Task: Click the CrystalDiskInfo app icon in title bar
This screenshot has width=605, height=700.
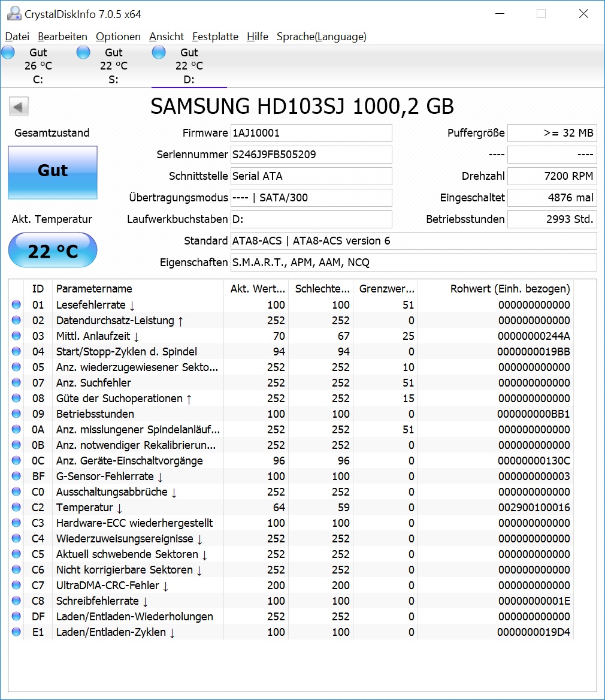Action: point(14,14)
